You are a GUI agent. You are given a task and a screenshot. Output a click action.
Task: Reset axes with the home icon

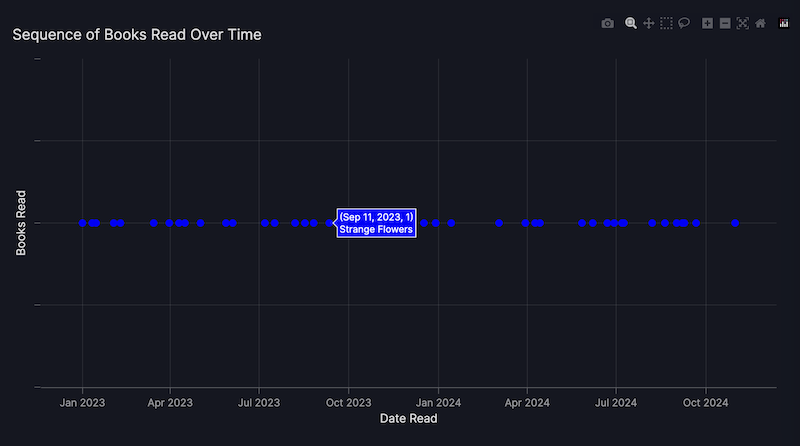(x=760, y=23)
